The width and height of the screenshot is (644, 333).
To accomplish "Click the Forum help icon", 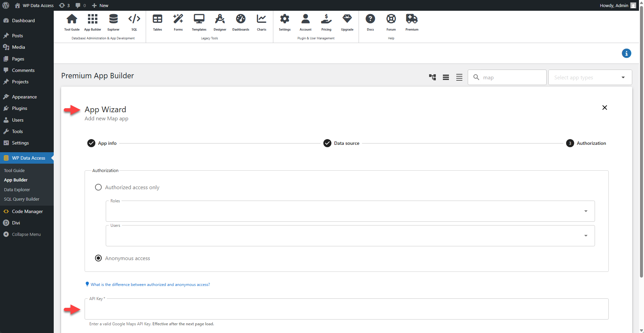I will (391, 22).
